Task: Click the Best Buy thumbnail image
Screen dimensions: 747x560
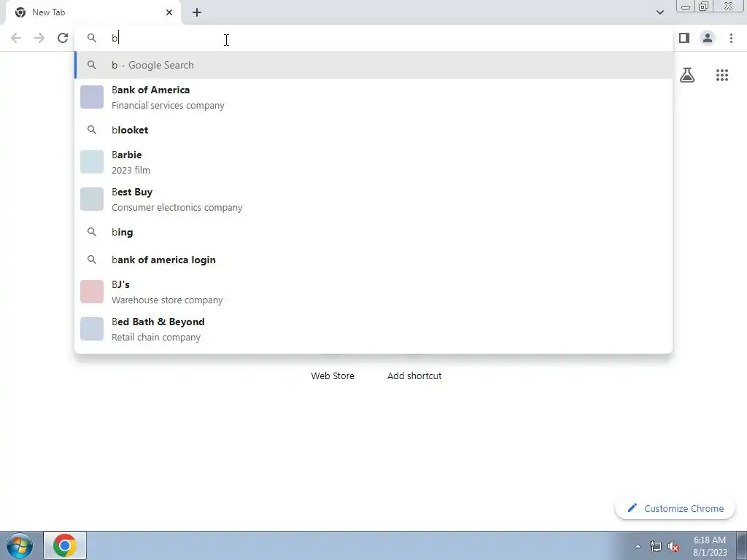Action: click(x=92, y=199)
